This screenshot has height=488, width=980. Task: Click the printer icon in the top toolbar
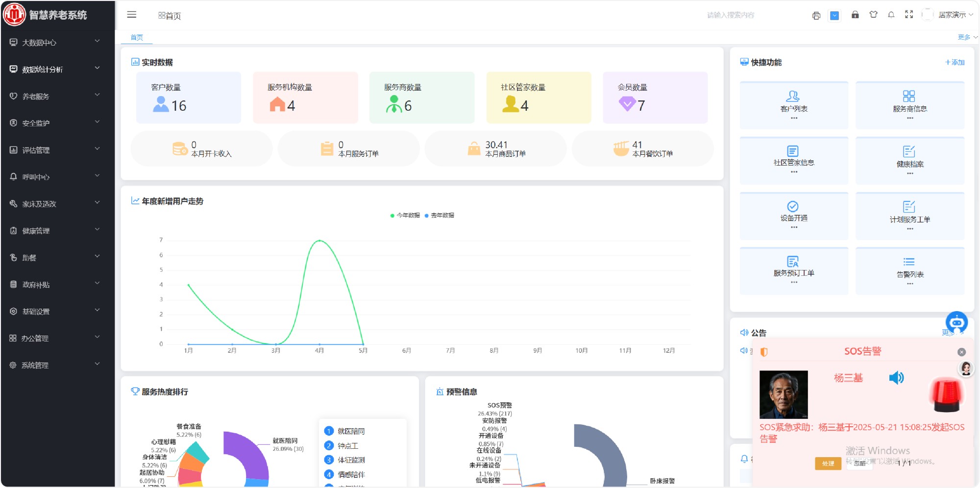[816, 15]
